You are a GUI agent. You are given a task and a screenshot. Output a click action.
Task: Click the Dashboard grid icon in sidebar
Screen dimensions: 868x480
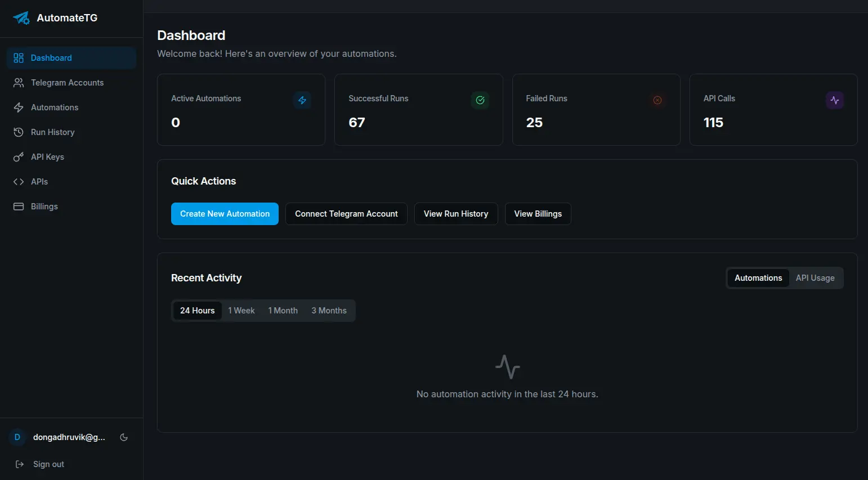[x=19, y=58]
